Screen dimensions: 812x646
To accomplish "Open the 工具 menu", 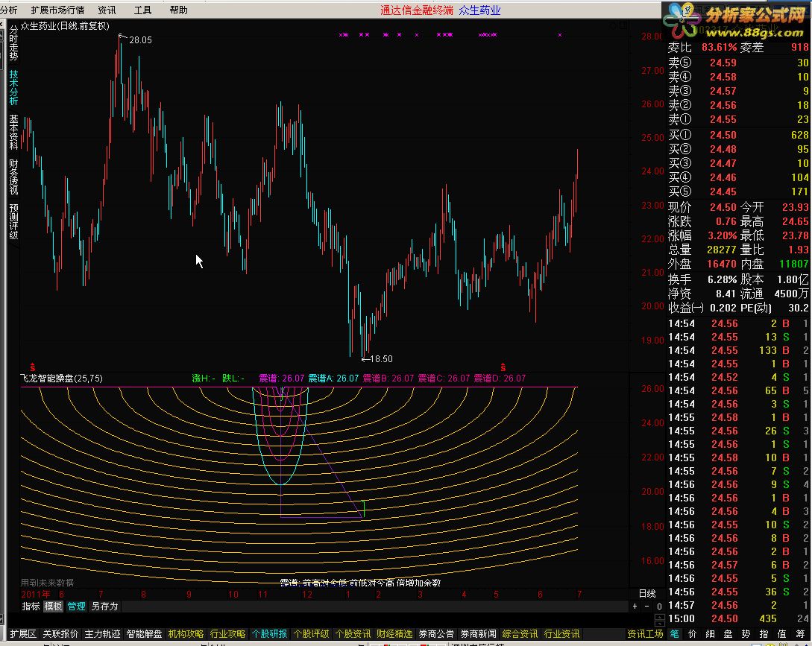I will pyautogui.click(x=142, y=10).
